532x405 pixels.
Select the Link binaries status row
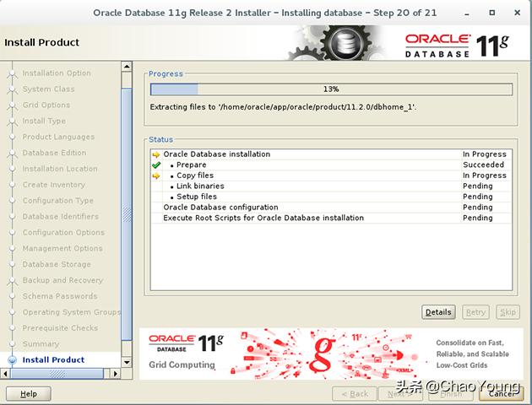pos(331,186)
